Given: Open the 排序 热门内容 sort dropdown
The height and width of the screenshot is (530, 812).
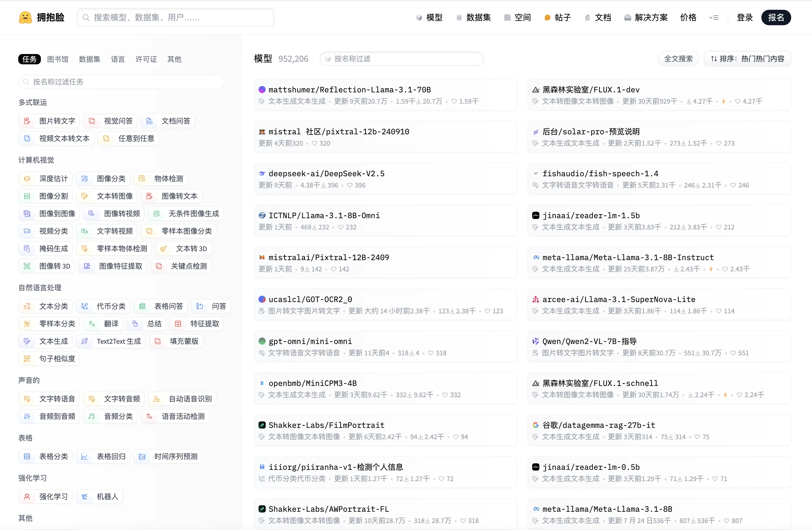Looking at the screenshot, I should click(747, 59).
